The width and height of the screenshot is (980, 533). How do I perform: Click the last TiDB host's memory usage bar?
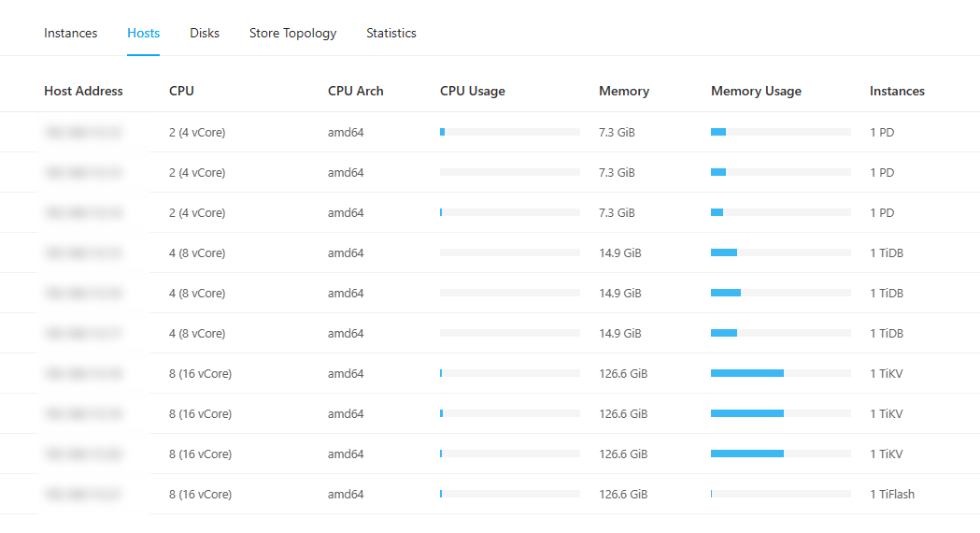point(780,333)
